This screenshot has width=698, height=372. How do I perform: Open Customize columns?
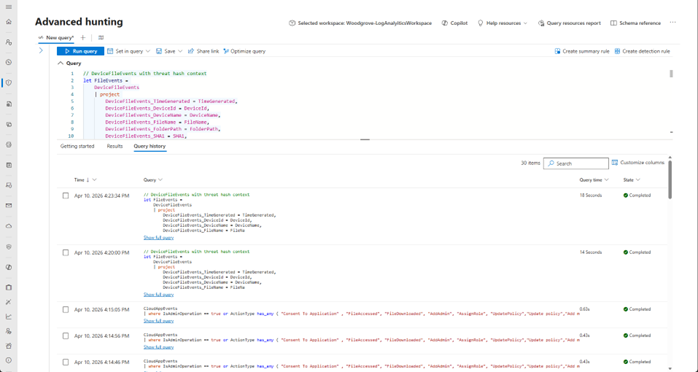coord(638,163)
